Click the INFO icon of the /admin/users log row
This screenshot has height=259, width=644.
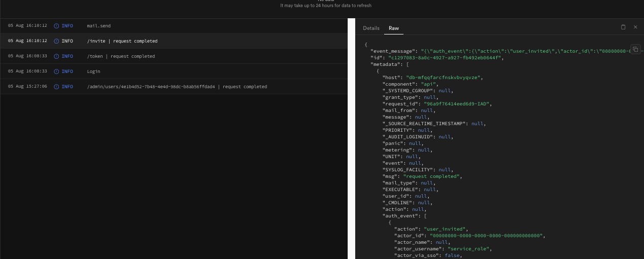tap(56, 87)
